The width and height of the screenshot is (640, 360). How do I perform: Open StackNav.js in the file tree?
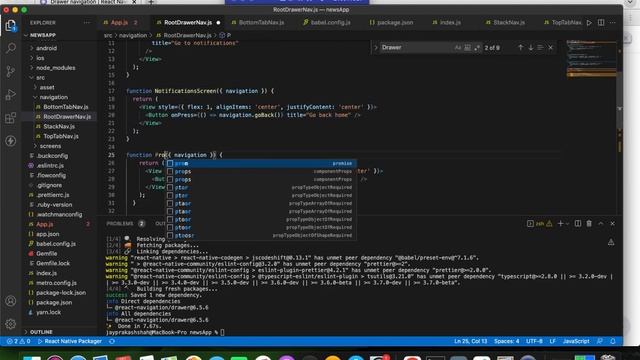click(x=59, y=127)
